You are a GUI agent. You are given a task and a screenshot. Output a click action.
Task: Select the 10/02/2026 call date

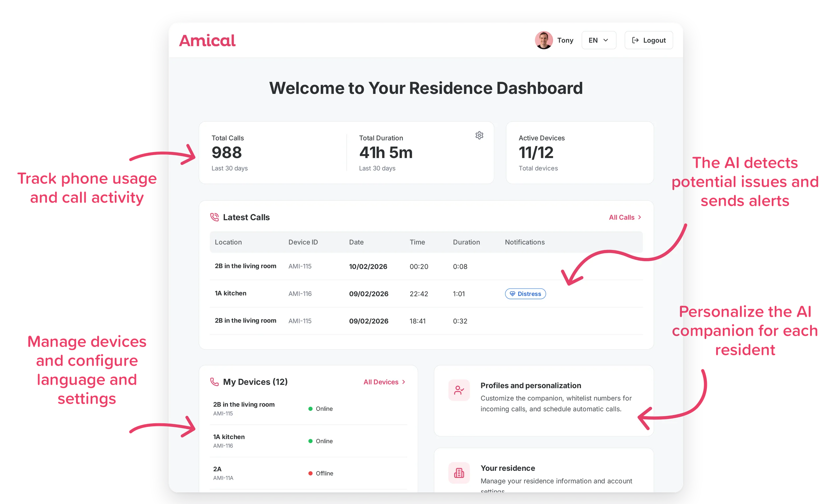[x=368, y=267]
